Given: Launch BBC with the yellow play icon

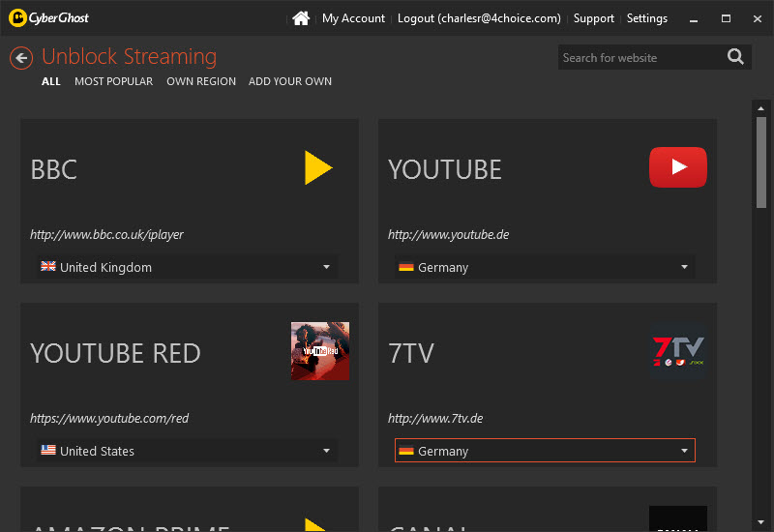Looking at the screenshot, I should (318, 167).
